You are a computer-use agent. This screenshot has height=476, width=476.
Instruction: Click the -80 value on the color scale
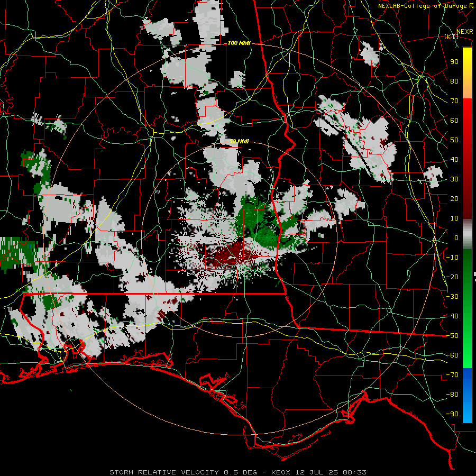pyautogui.click(x=452, y=395)
